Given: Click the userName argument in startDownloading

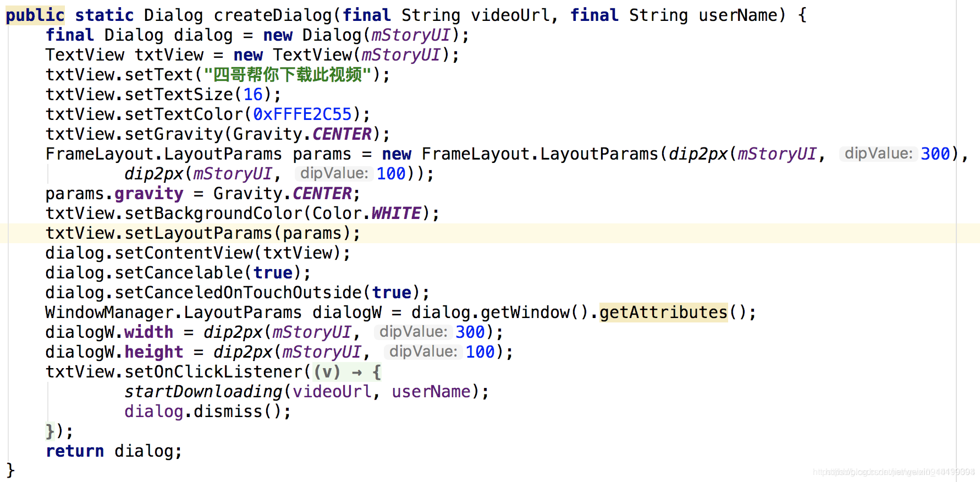Looking at the screenshot, I should tap(431, 391).
